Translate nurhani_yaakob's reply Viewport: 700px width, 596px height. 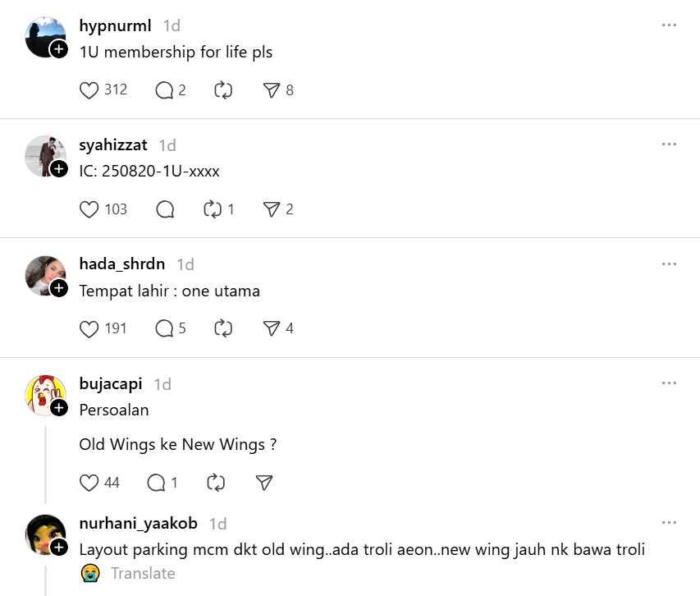tap(143, 574)
